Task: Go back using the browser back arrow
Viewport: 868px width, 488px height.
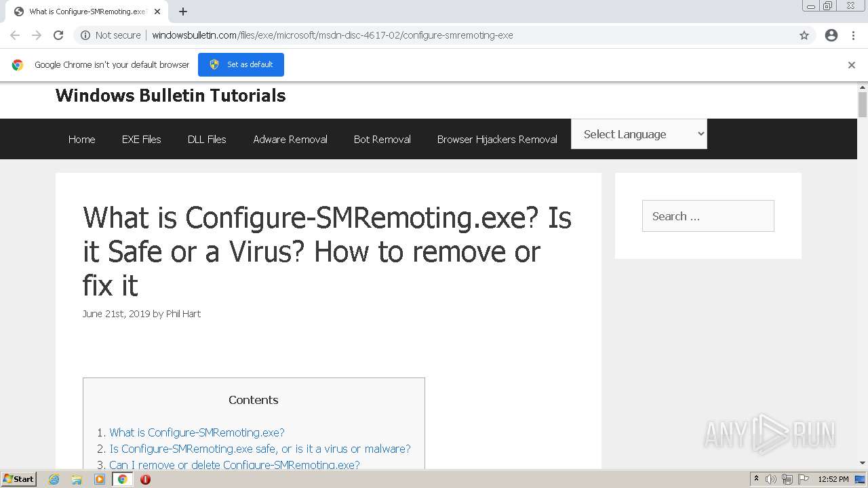Action: (x=15, y=35)
